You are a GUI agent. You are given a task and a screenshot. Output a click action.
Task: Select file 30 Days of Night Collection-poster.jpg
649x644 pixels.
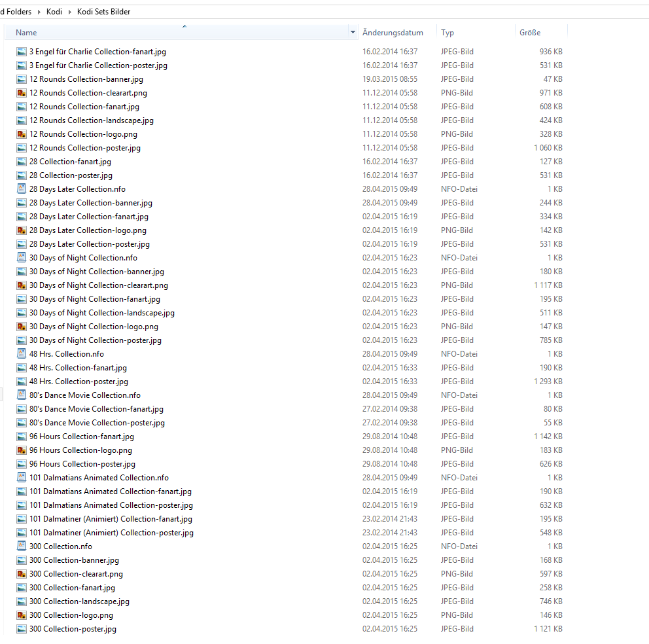pyautogui.click(x=96, y=340)
